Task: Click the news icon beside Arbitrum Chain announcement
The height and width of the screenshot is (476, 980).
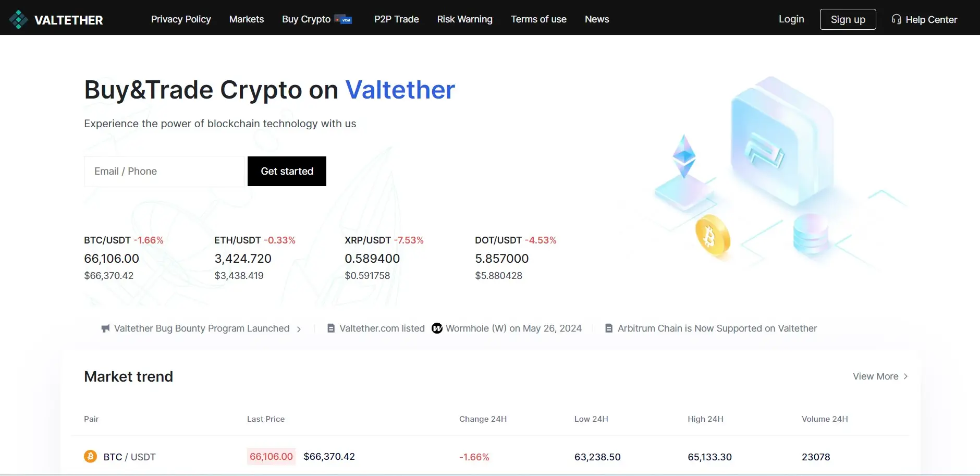Action: point(608,328)
